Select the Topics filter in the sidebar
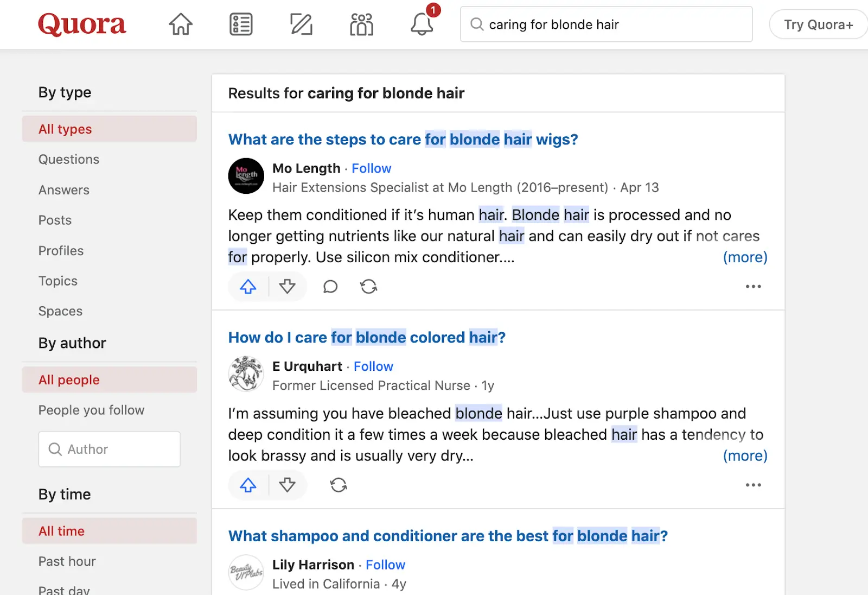Screen dimensions: 868x595 pyautogui.click(x=58, y=281)
